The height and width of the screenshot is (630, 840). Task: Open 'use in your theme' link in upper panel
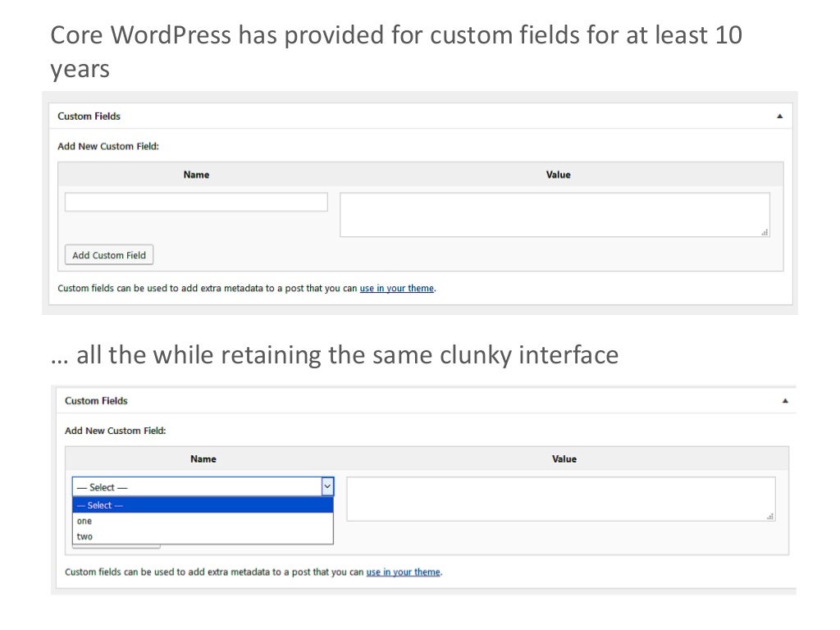point(396,288)
